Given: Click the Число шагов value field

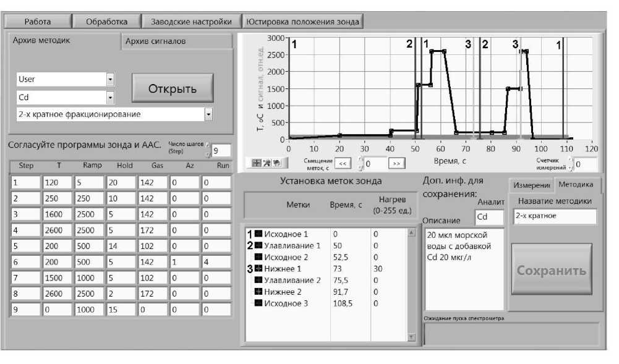Looking at the screenshot, I should pos(221,151).
